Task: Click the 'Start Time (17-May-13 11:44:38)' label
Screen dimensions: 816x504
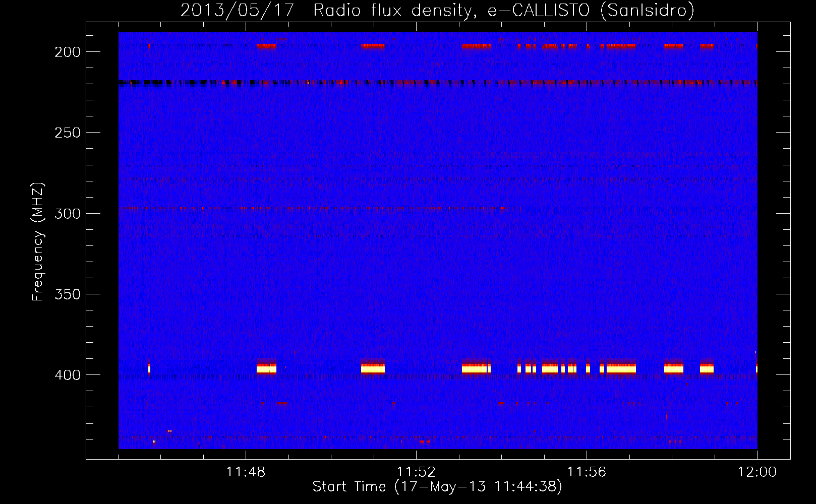Action: click(x=437, y=487)
